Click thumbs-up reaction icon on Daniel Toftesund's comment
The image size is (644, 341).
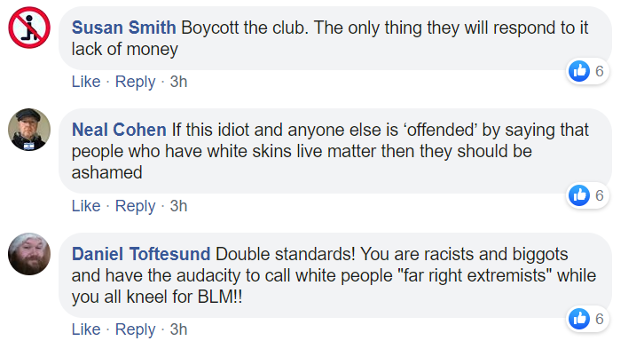[x=579, y=319]
